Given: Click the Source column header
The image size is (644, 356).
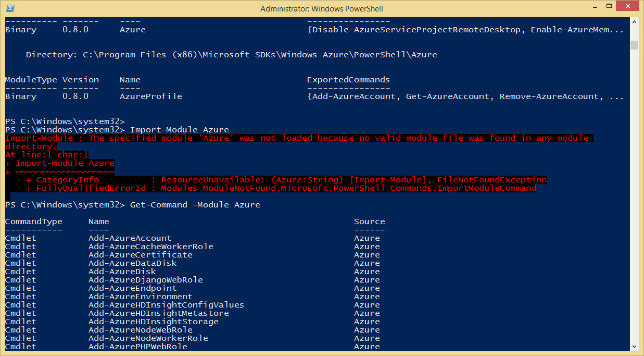Looking at the screenshot, I should click(x=370, y=222).
